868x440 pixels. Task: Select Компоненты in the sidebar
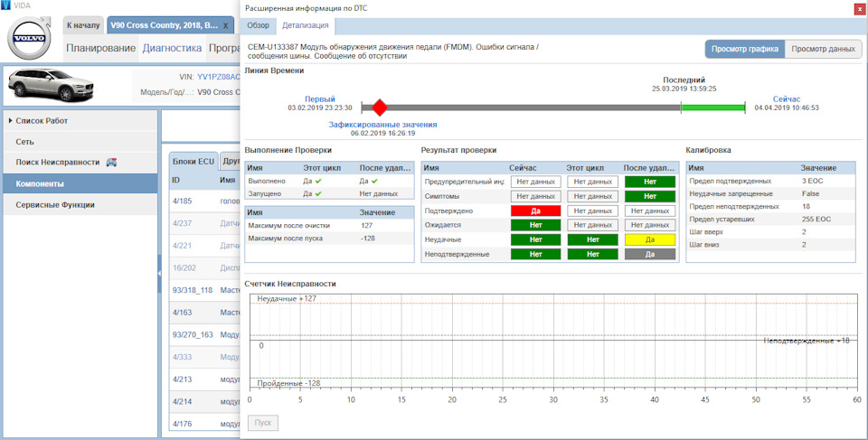[80, 183]
